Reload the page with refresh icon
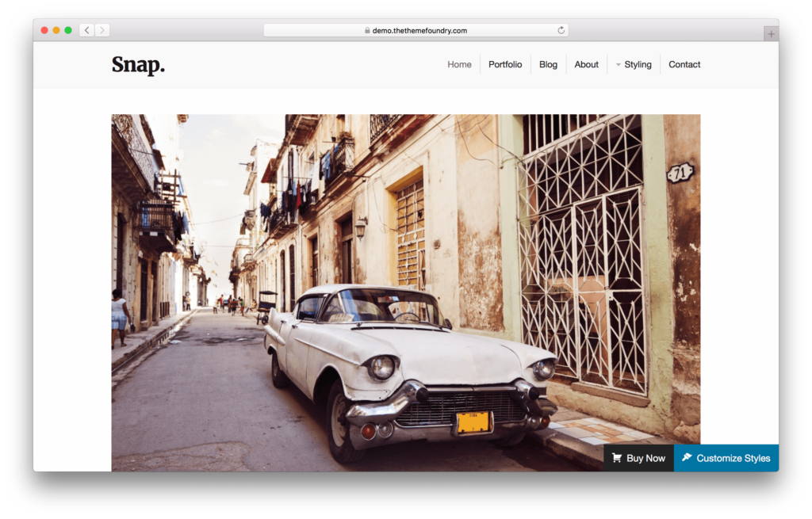This screenshot has height=519, width=812. click(561, 31)
